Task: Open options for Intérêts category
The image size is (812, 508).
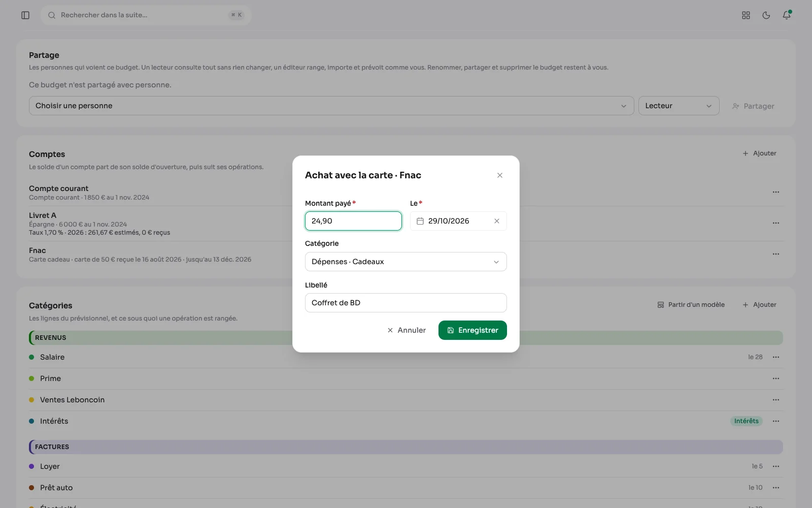Action: coord(776,421)
